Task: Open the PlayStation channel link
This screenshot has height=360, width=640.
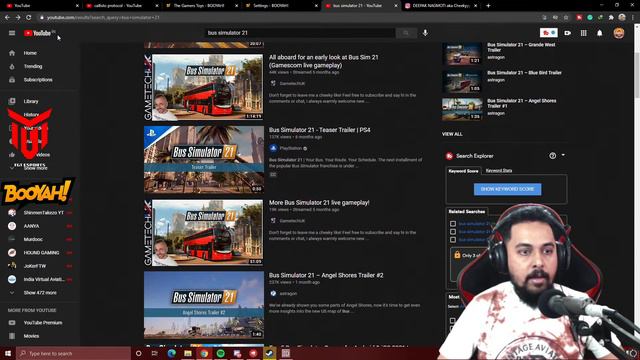Action: (291, 148)
